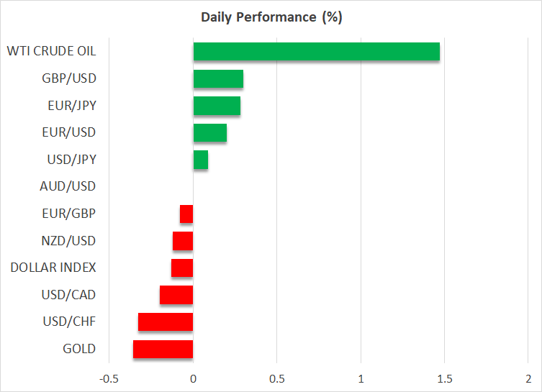Screen dimensions: 542x392
Task: Click the Daily Performance (%) chart title
Action: point(271,18)
